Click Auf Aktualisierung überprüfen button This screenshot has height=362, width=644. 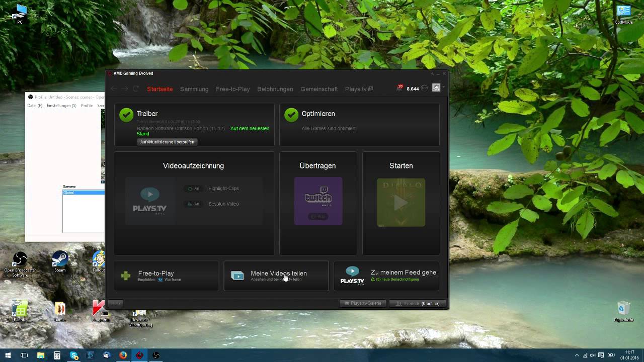[x=167, y=142]
